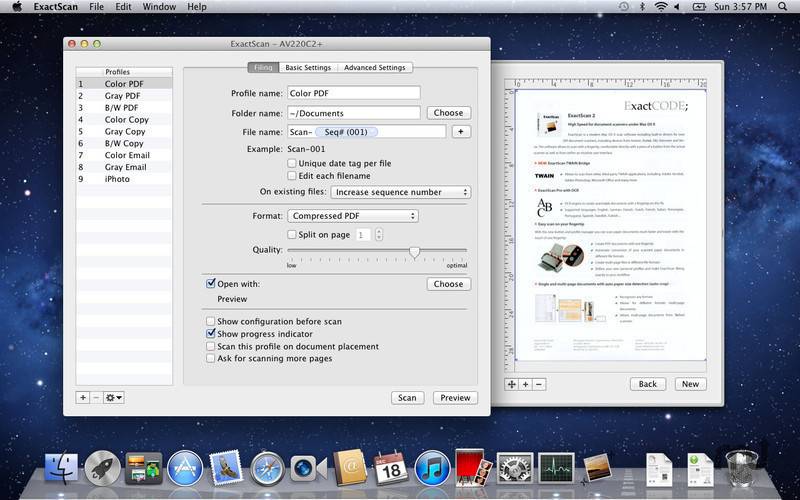Enable Ask for scanning more pages
Screen dimensions: 800x500
coord(211,358)
